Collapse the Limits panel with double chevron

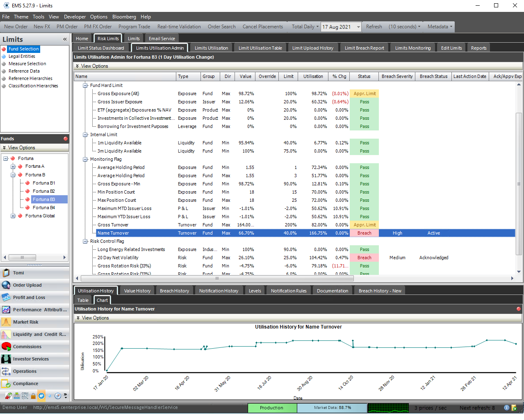65,39
